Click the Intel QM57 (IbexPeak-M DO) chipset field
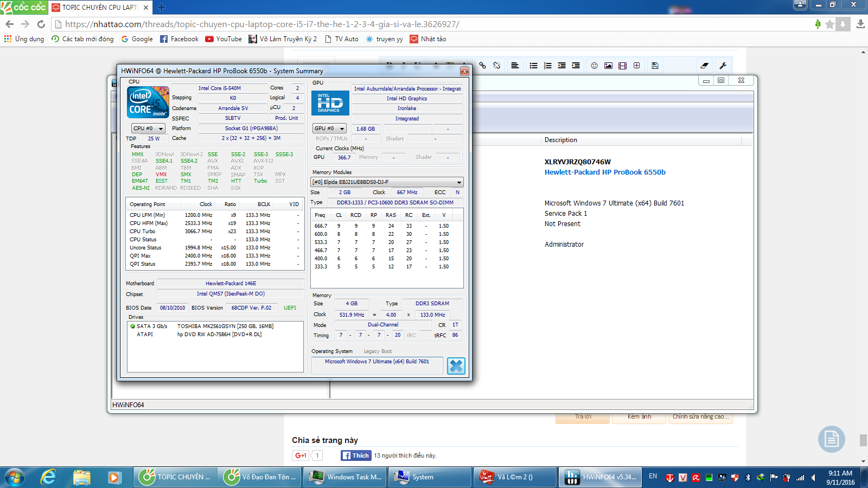The height and width of the screenshot is (488, 868). [231, 294]
